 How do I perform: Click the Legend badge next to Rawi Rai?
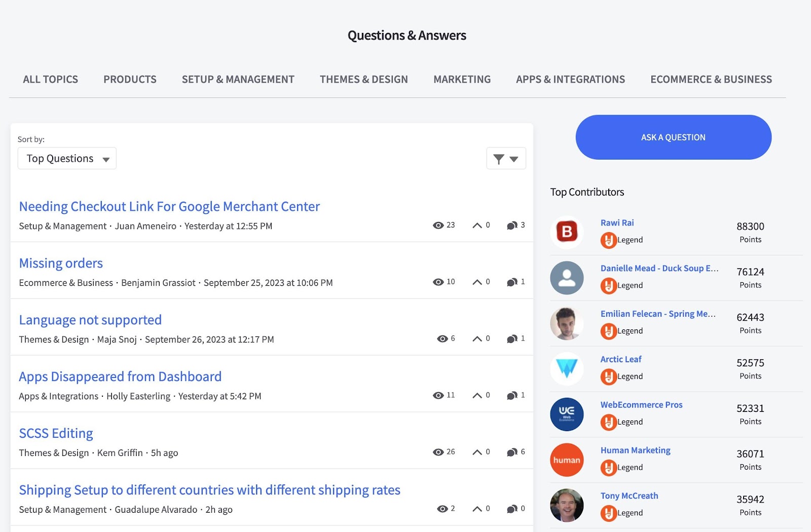pos(608,241)
